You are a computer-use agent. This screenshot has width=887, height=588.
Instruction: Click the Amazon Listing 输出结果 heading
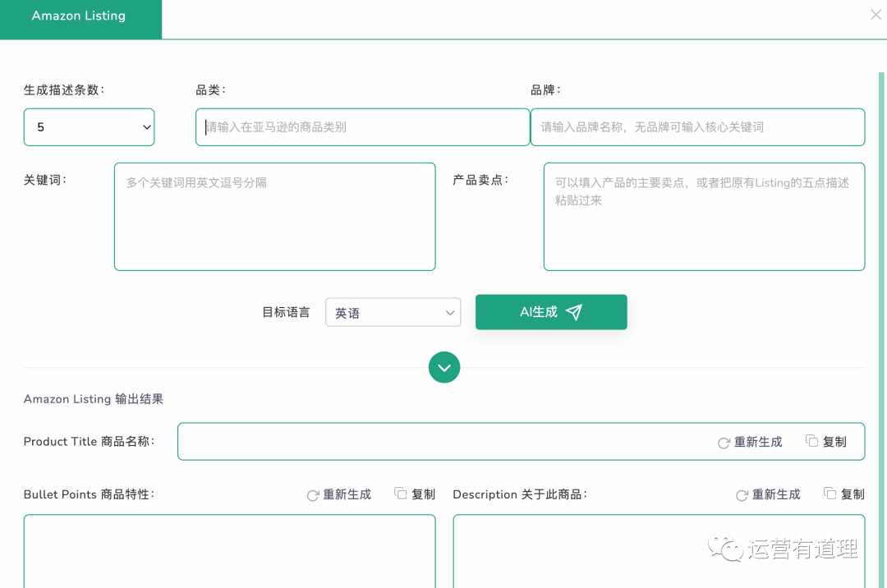click(x=94, y=399)
